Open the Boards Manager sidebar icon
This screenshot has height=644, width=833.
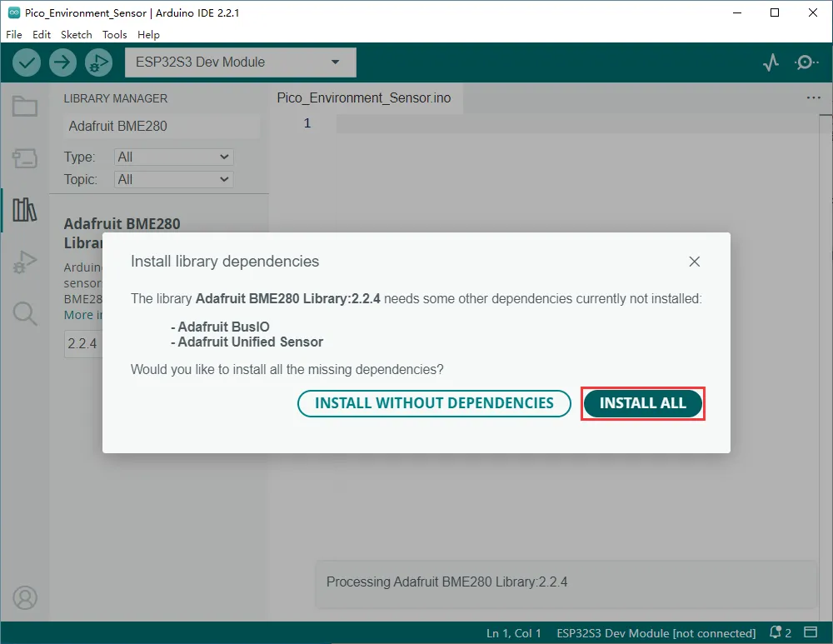[x=25, y=157]
